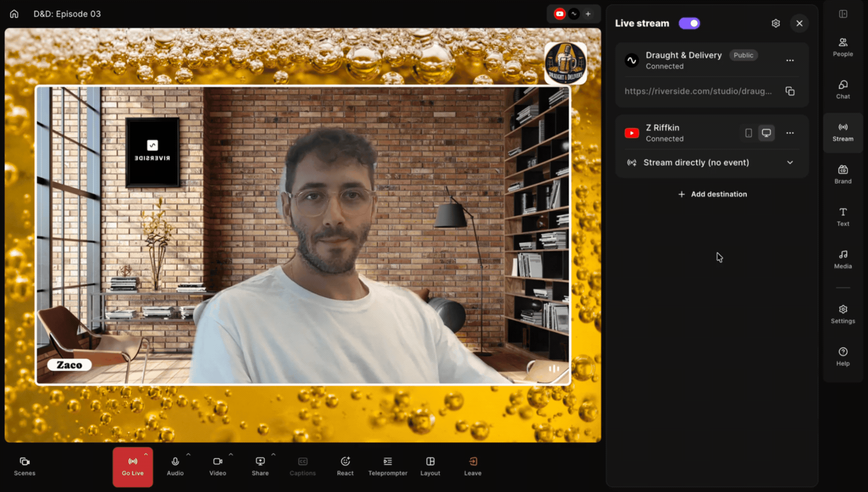Switch Z Riffkin to portrait phone format
This screenshot has height=492, width=868.
748,133
